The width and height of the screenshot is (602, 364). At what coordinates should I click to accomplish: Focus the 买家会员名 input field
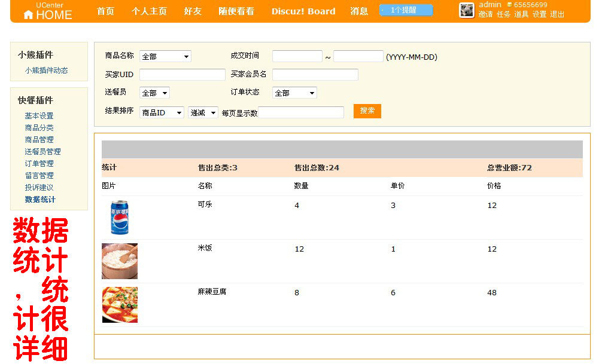click(315, 74)
